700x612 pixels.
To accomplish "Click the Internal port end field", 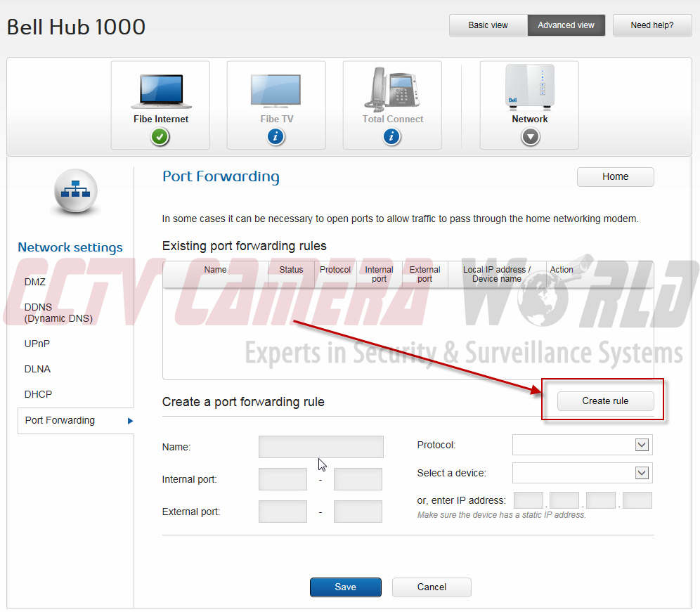I will coord(358,479).
